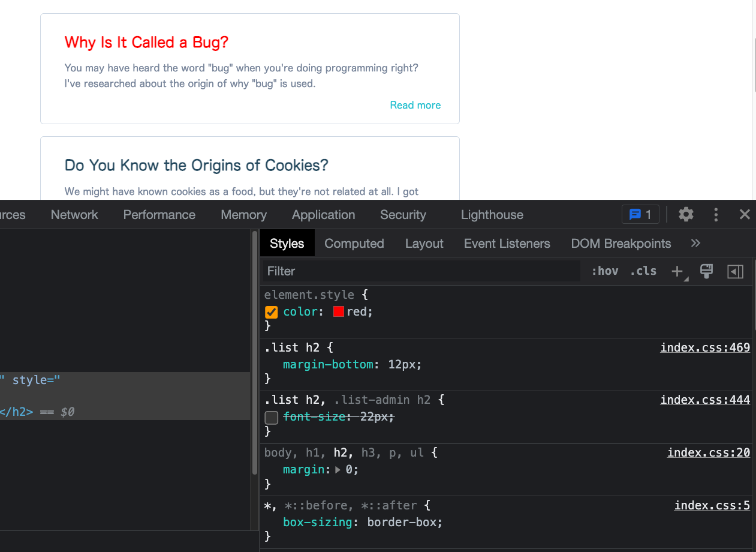The image size is (756, 552).
Task: Switch to the Computed tab
Action: 354,244
